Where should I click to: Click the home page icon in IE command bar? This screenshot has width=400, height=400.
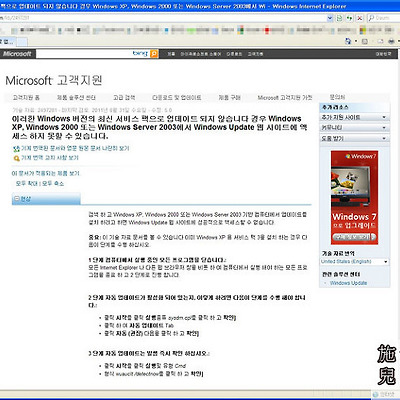point(348,41)
